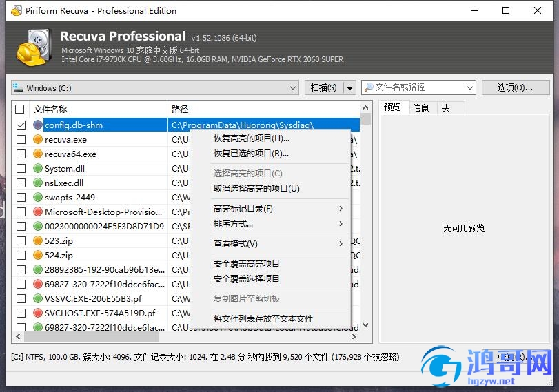Check the VSSVC.EXE-206E55B3.pf checkbox
Image resolution: width=559 pixels, height=392 pixels.
click(21, 298)
